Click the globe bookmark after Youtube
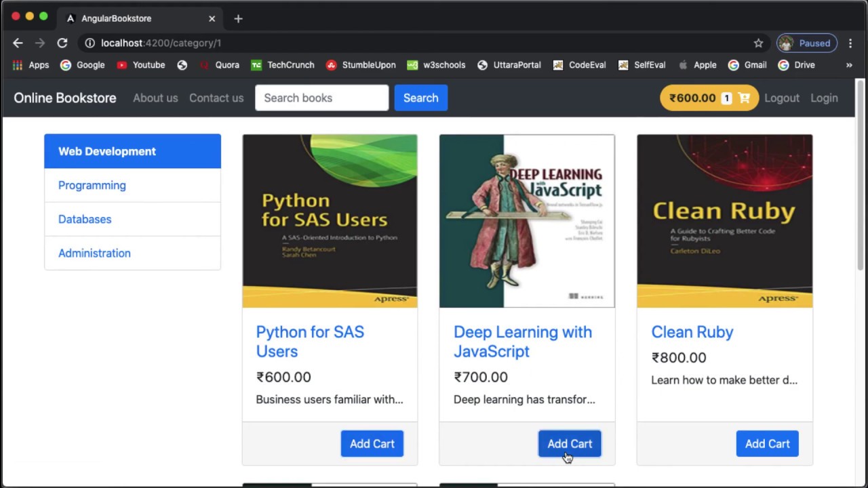The width and height of the screenshot is (868, 488). (x=182, y=65)
